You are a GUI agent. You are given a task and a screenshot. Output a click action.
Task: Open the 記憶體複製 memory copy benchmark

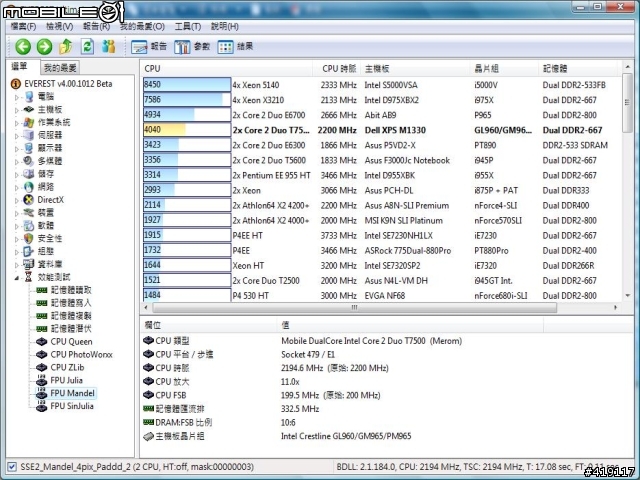pos(64,316)
